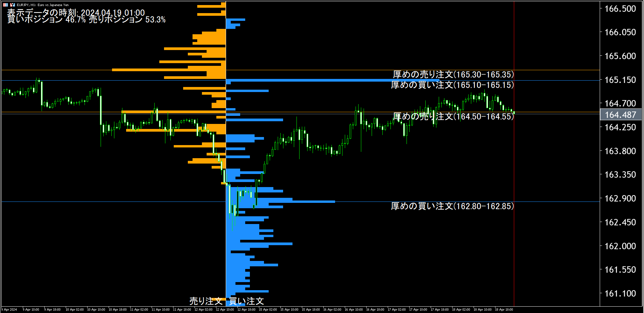Click the 162.450 price scale value
Viewport: 644px width, 313px height.
point(620,222)
